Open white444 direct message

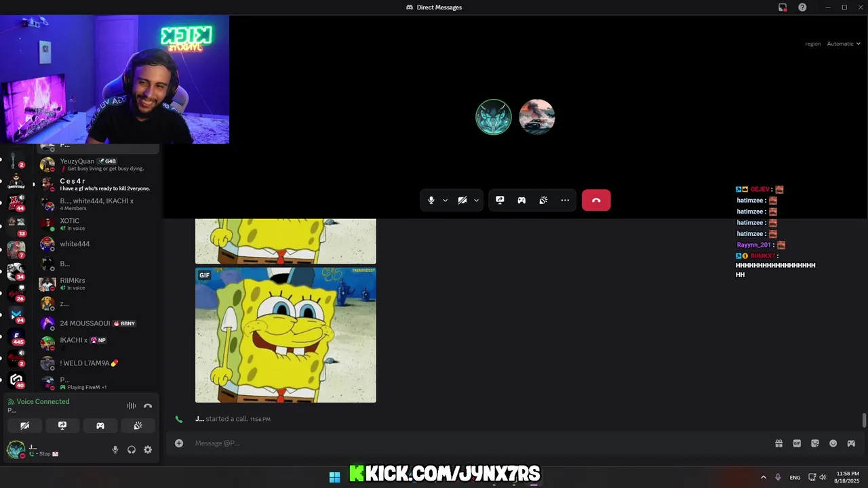[97, 244]
